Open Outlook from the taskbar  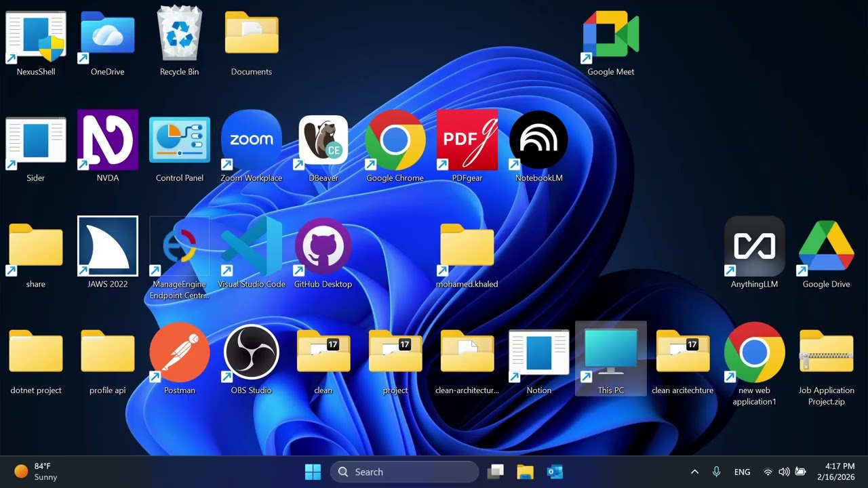pos(555,472)
